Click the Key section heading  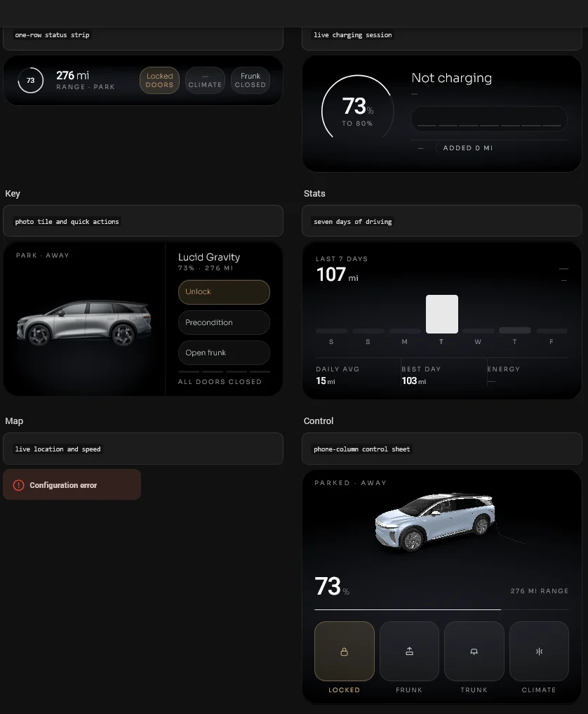pyautogui.click(x=13, y=194)
